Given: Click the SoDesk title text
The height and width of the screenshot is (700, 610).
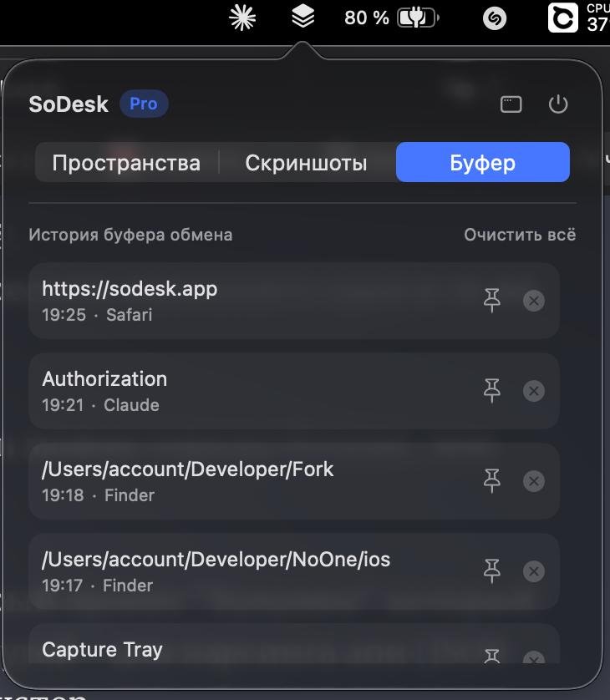Looking at the screenshot, I should 69,104.
